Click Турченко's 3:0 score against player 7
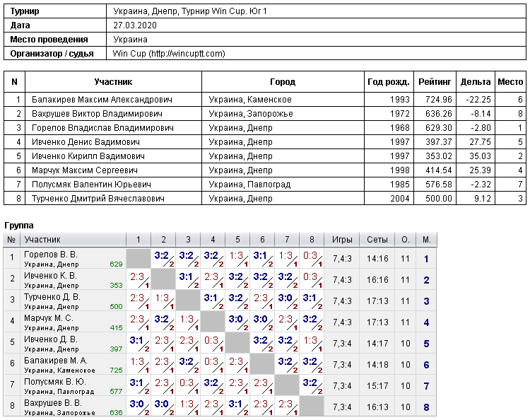The width and height of the screenshot is (530, 420). 285,298
